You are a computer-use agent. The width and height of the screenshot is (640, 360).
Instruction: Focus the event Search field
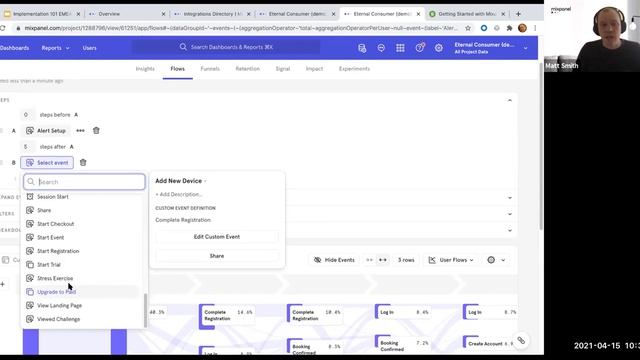pyautogui.click(x=84, y=182)
